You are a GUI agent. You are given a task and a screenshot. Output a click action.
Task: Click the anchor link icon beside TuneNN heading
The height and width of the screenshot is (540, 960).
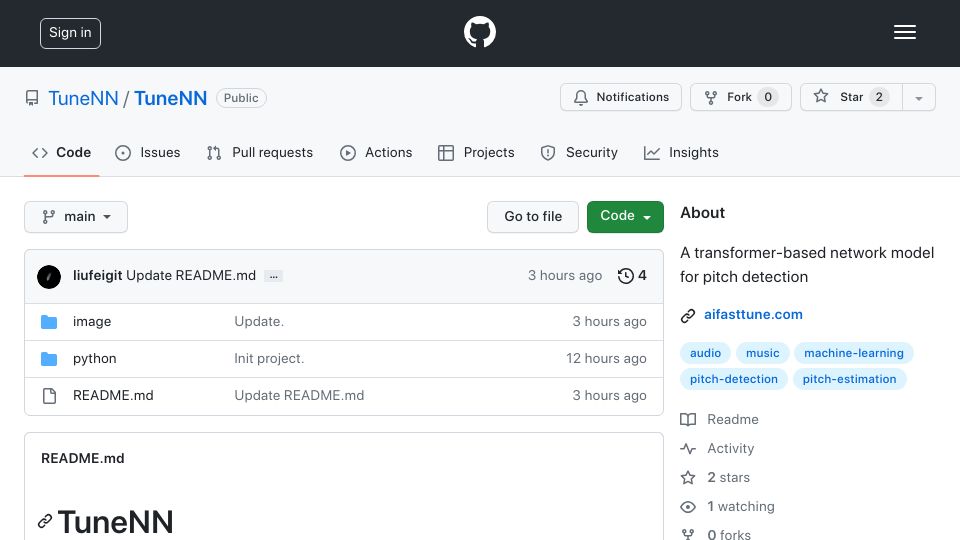[x=45, y=521]
